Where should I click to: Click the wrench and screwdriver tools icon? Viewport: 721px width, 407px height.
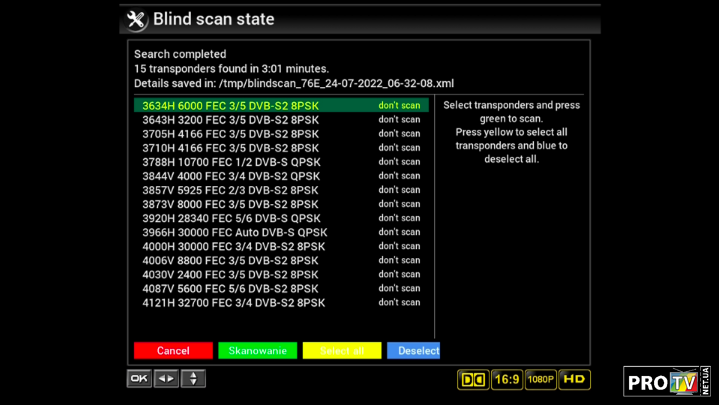coord(136,19)
